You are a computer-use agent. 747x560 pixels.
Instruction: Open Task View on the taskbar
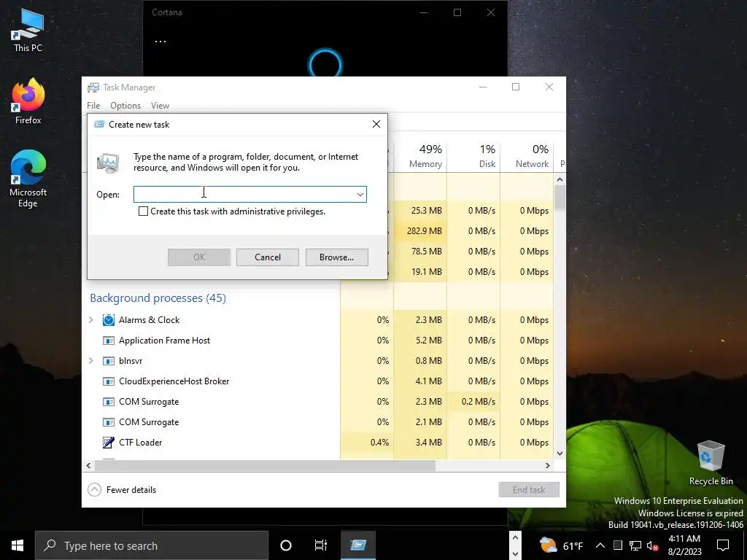coord(321,545)
